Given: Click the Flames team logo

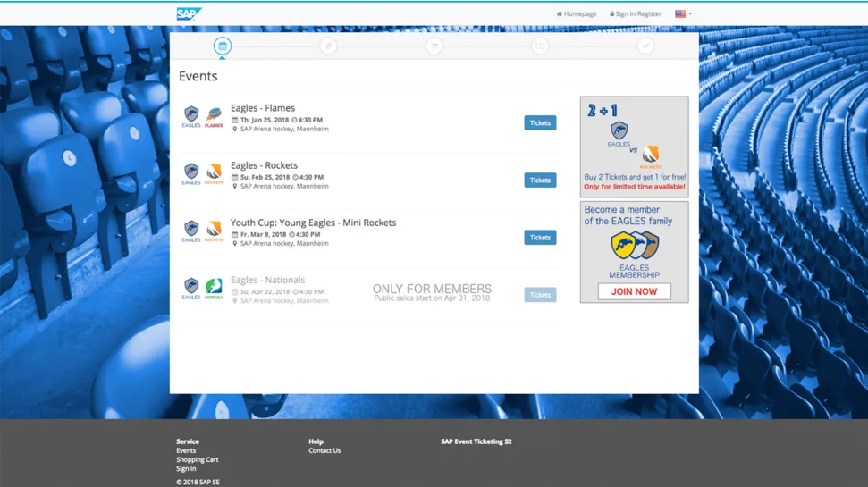Looking at the screenshot, I should click(214, 116).
